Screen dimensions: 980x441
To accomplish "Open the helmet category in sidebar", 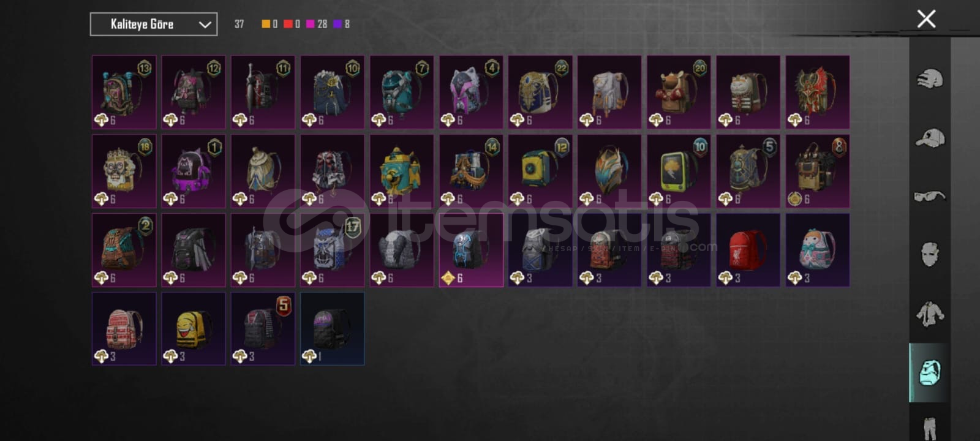I will coord(930,78).
